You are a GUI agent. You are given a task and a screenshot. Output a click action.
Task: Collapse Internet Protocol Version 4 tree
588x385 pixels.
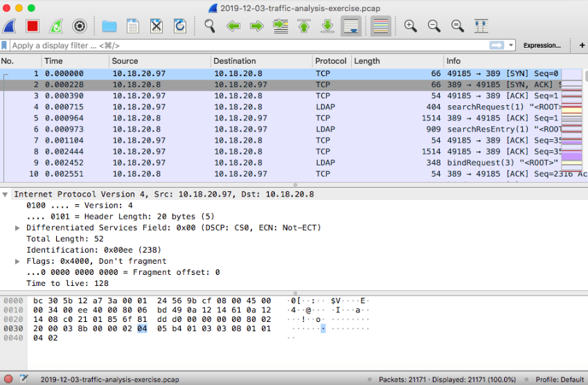(x=5, y=195)
